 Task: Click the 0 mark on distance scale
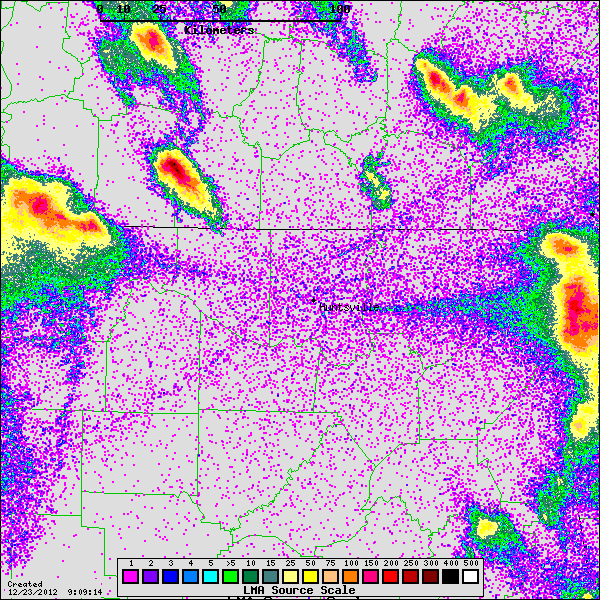[x=100, y=9]
